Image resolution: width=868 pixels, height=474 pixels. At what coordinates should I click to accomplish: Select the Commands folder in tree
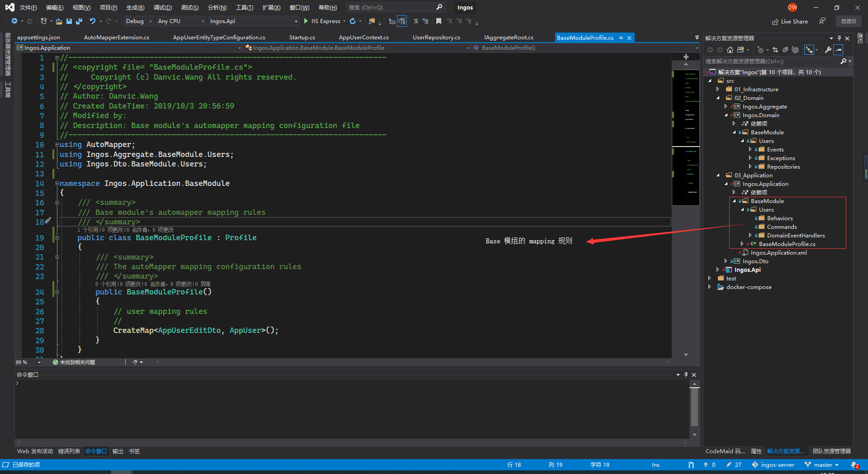[782, 227]
